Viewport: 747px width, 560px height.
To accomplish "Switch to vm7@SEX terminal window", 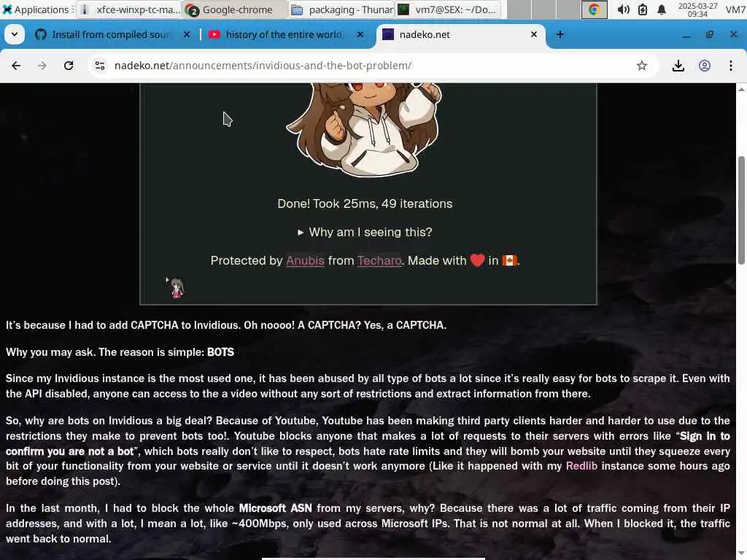I will (x=449, y=9).
